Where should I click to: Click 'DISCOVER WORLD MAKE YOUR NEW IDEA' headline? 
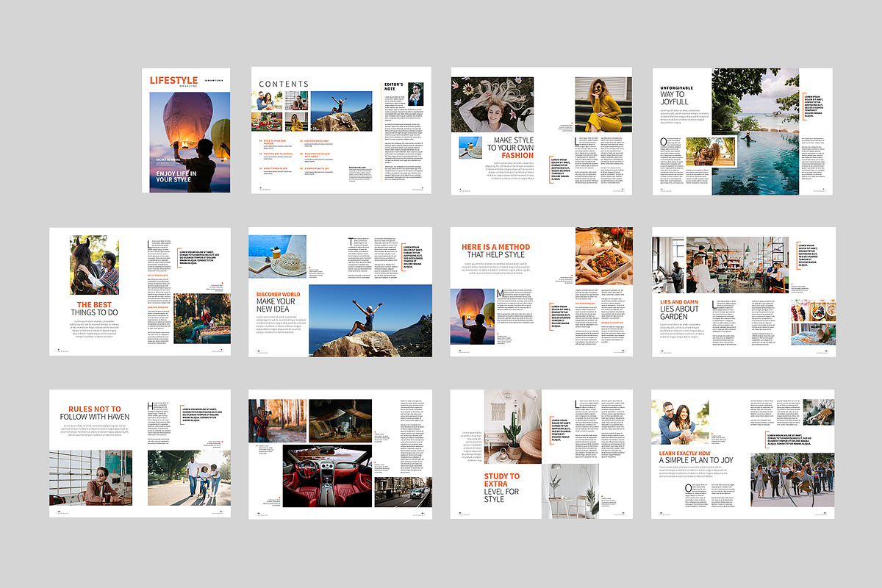279,302
